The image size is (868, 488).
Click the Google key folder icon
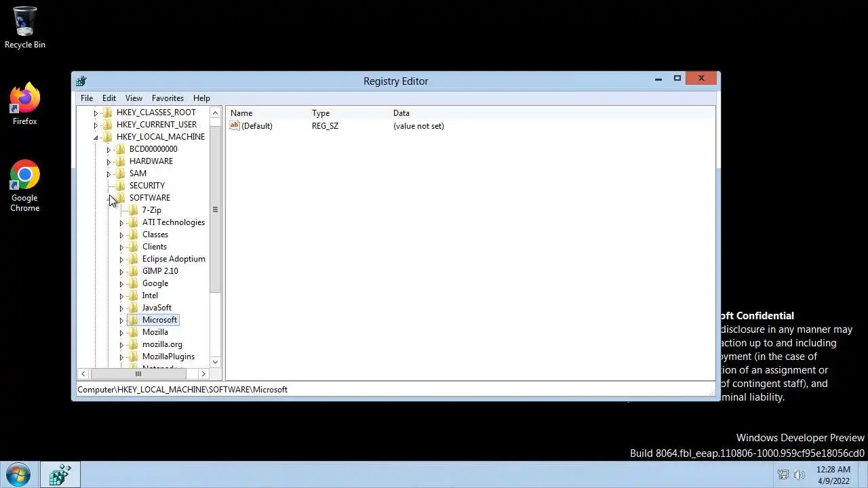click(133, 283)
